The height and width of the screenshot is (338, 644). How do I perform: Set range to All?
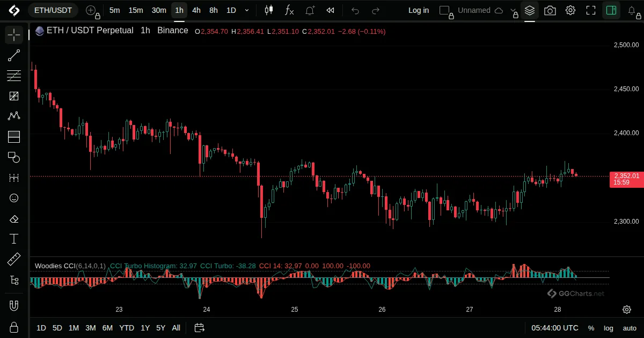(176, 328)
